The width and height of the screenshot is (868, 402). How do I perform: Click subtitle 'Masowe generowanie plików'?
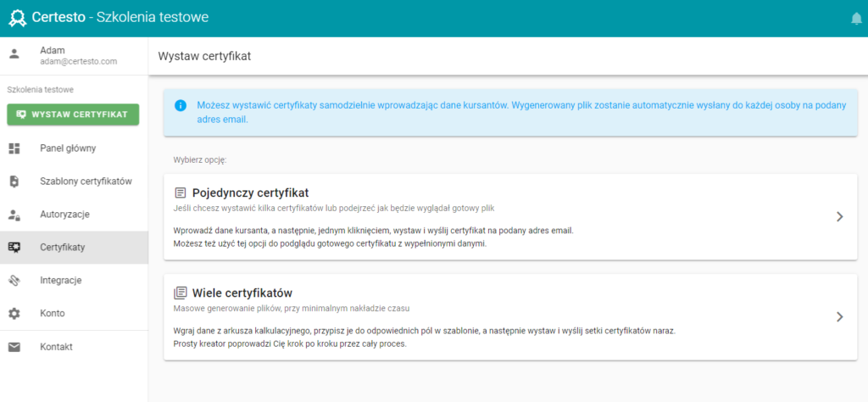(x=292, y=307)
